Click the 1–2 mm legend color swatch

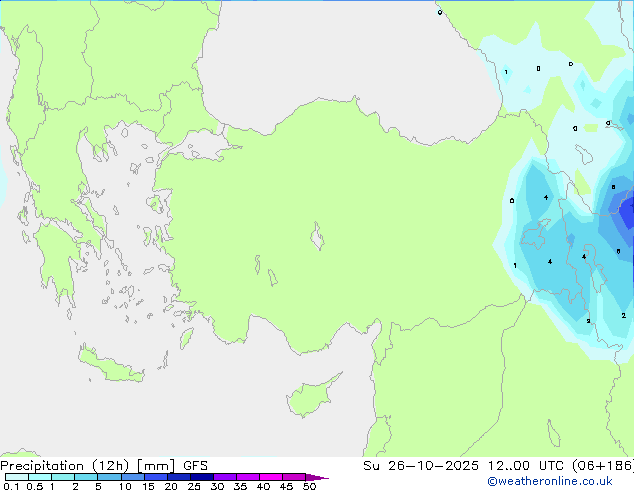pyautogui.click(x=63, y=477)
